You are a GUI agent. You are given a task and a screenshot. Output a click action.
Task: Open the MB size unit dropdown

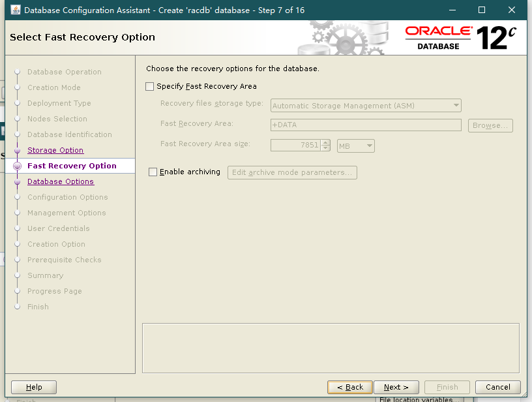tap(355, 146)
